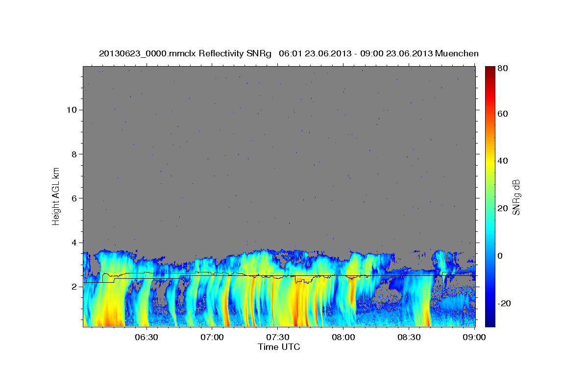The height and width of the screenshot is (392, 588).
Task: Click the dark blue bottom of colorbar
Action: pyautogui.click(x=490, y=322)
